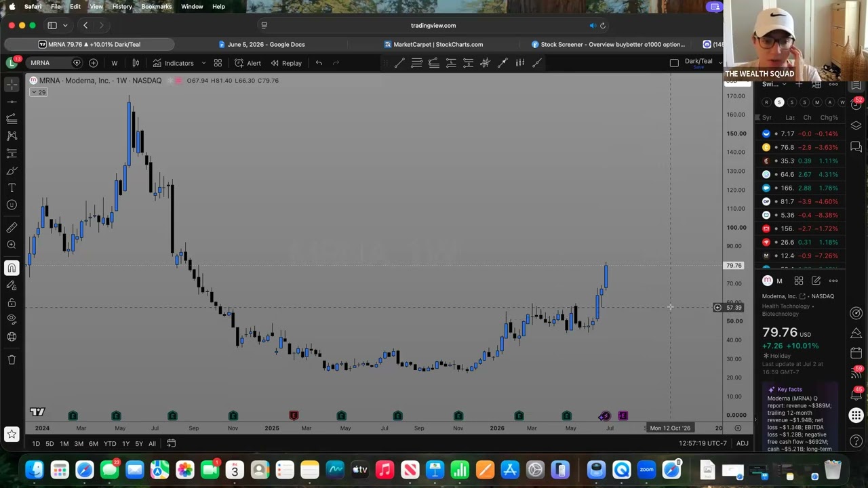The image size is (868, 488).
Task: Activate the zoom-in magnifier tool
Action: 12,245
